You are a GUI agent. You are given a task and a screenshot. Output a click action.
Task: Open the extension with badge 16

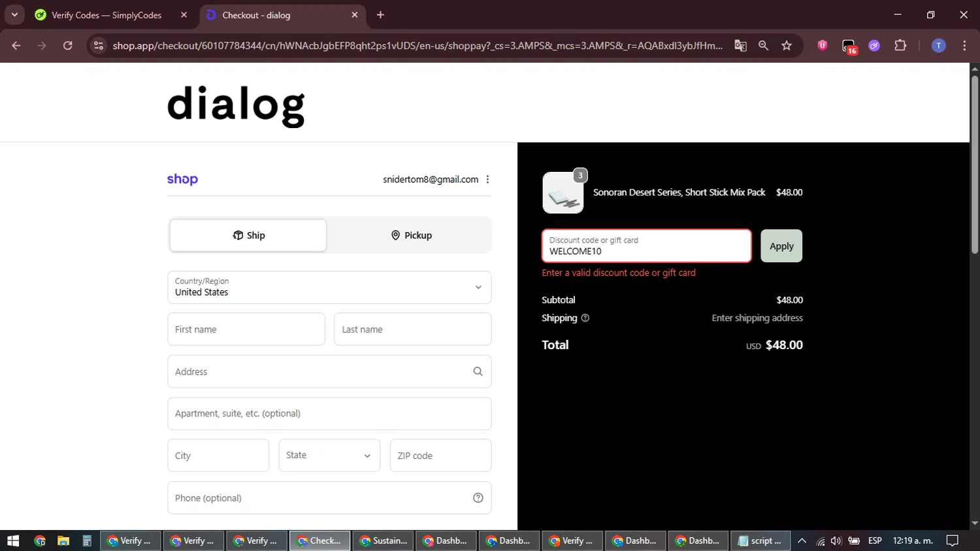(849, 46)
